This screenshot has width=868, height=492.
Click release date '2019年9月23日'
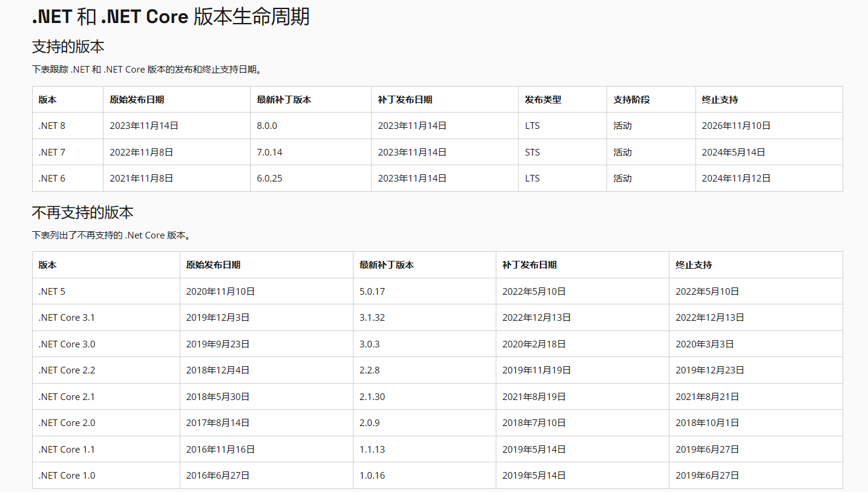tap(218, 344)
